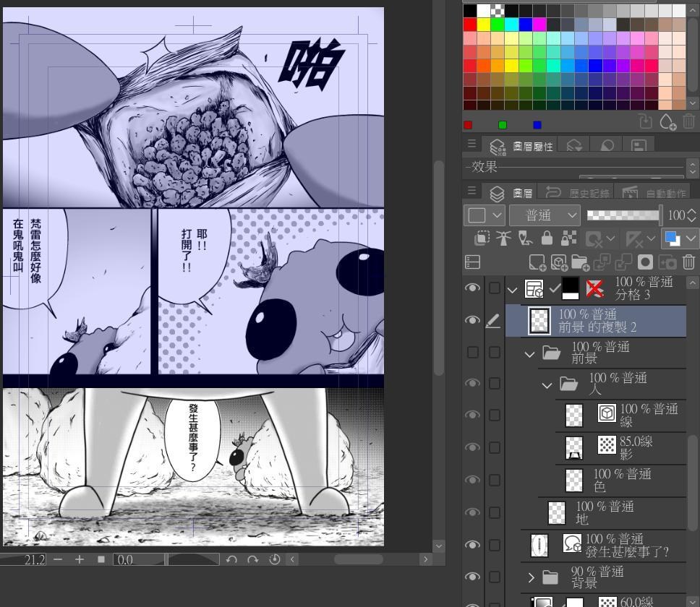
Task: Click the rotation angle 0.0 field
Action: tap(138, 559)
